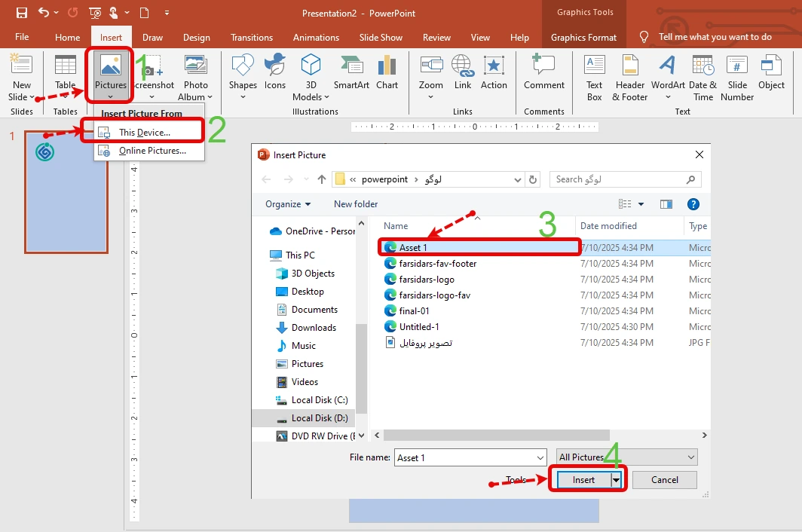
Task: Add a Comment using the ribbon
Action: pyautogui.click(x=544, y=72)
